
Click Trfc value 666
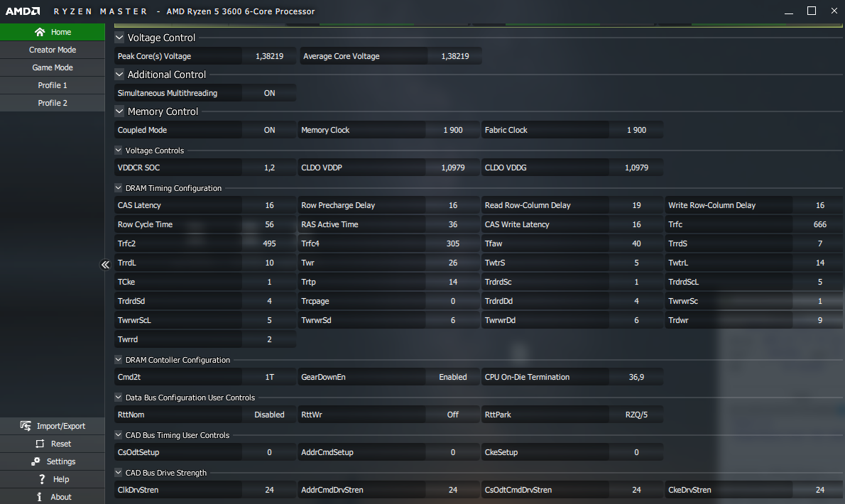point(819,224)
